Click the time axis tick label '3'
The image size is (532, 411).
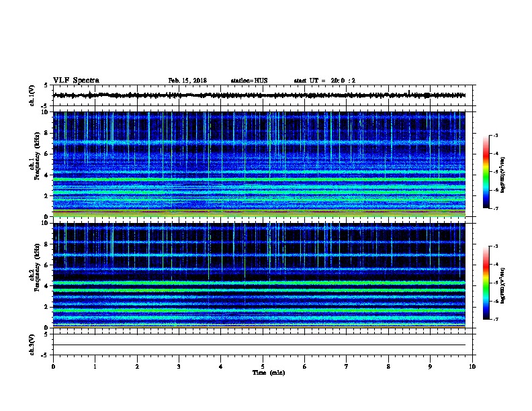(x=179, y=367)
